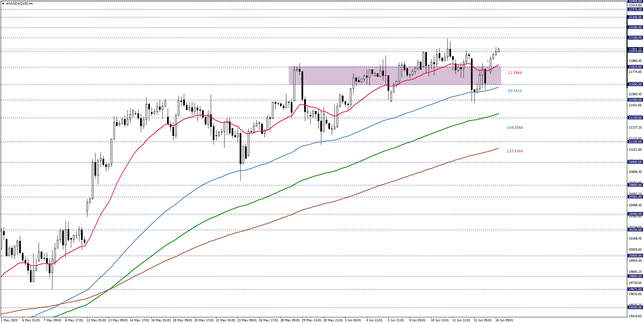Viewport: 644px width, 324px height.
Task: Click the 21500.00 price level tag
Action: (635, 100)
